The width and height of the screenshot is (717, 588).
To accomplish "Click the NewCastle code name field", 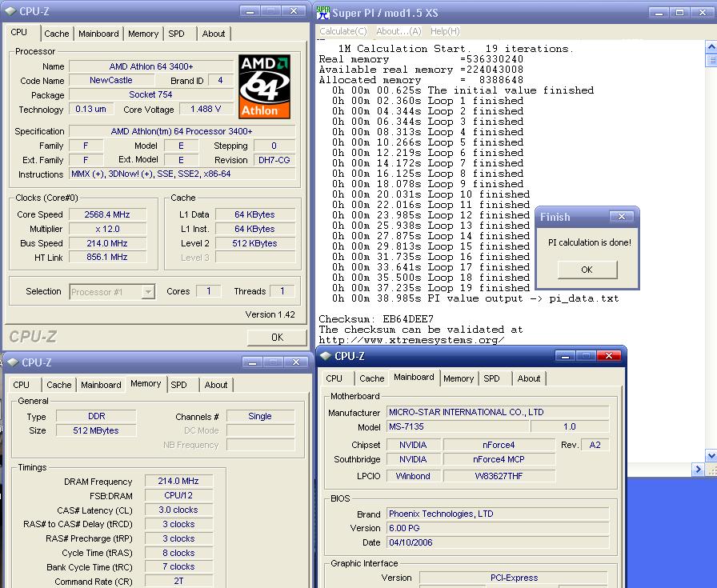I will [111, 80].
